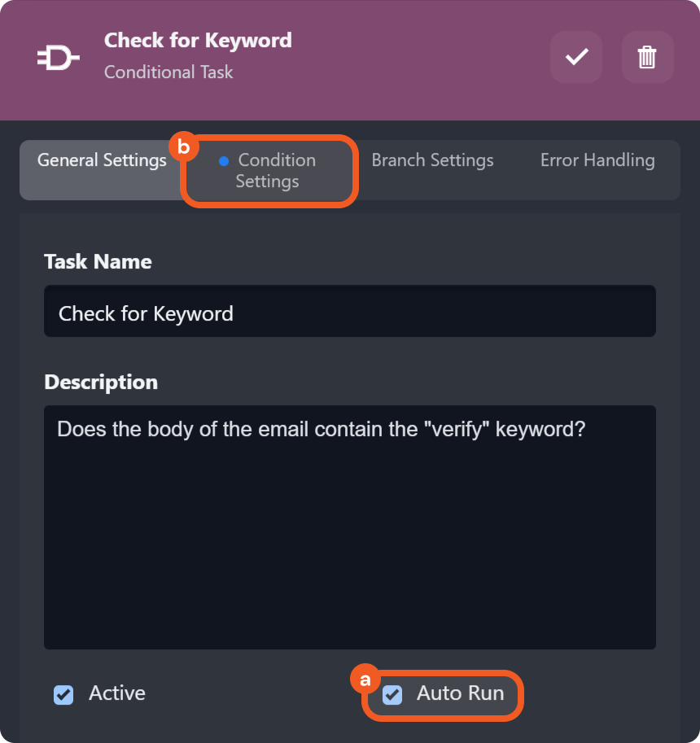
Task: Click the "Auto Run" label text
Action: pyautogui.click(x=461, y=693)
